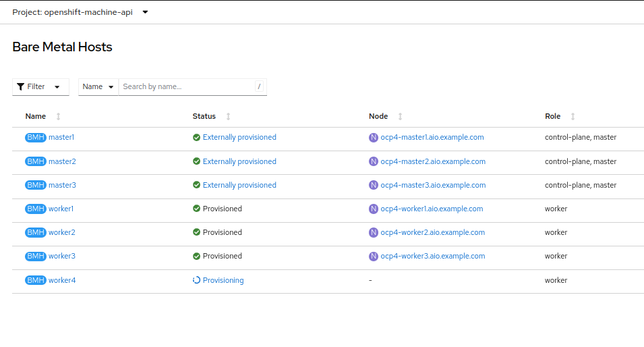Open node ocp4-master3.aio.example.com
The height and width of the screenshot is (347, 644).
(x=433, y=185)
